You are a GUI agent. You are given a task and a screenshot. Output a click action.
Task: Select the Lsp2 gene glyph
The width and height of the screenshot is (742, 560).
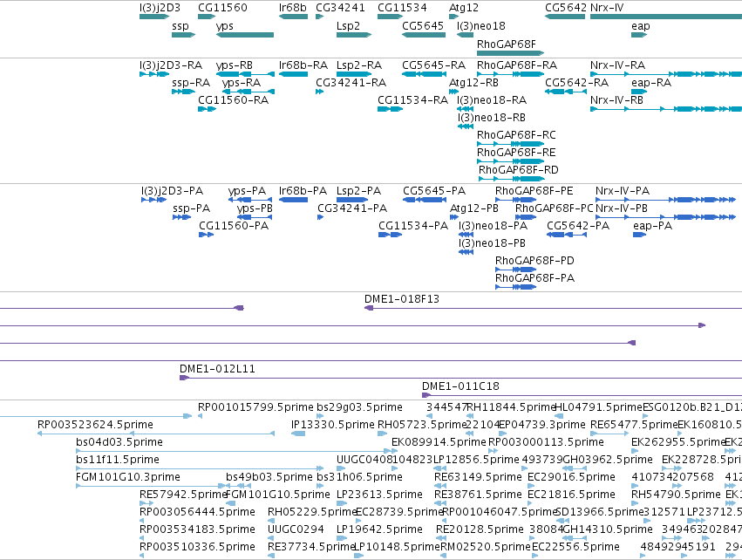click(x=354, y=35)
